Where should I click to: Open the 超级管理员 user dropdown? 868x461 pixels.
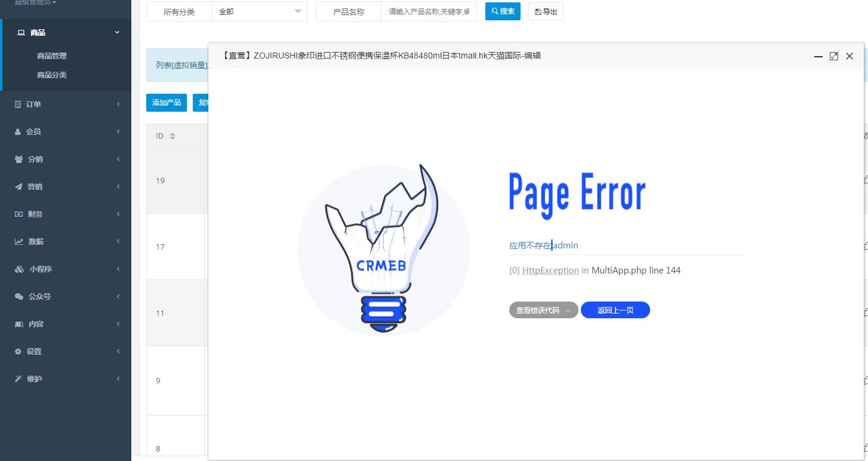pos(36,3)
